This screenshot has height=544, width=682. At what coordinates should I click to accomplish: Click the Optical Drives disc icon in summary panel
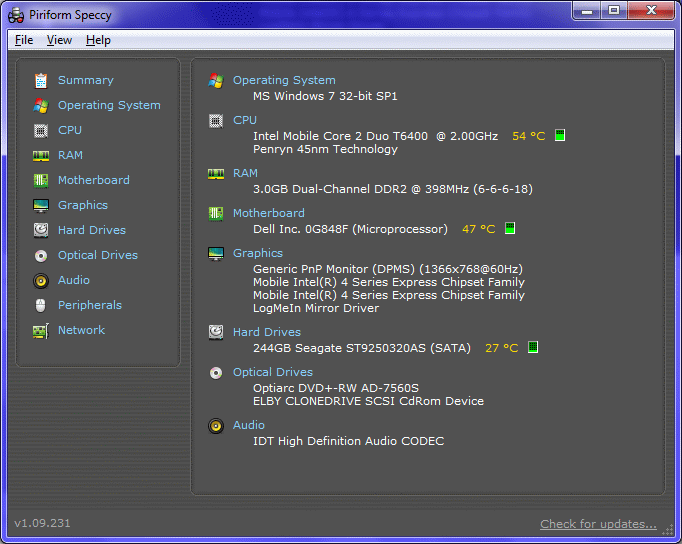216,373
